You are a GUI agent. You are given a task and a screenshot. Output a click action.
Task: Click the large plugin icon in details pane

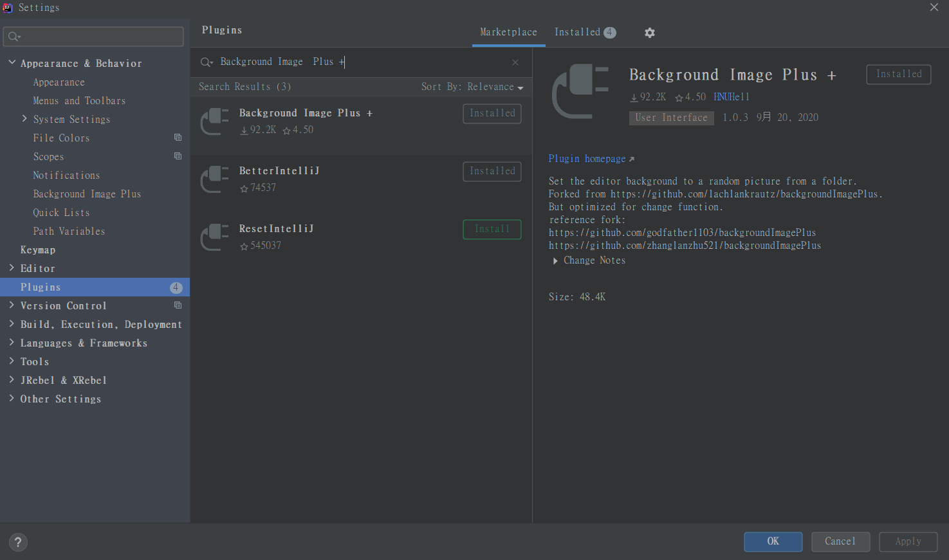click(x=580, y=91)
